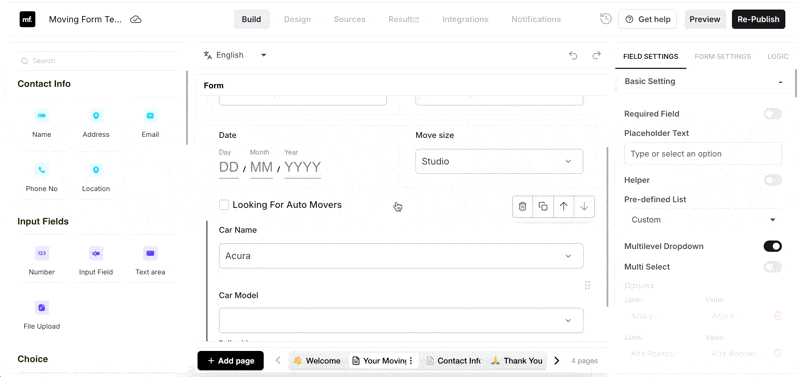Click the mf. logo icon
800x377 pixels.
point(28,19)
